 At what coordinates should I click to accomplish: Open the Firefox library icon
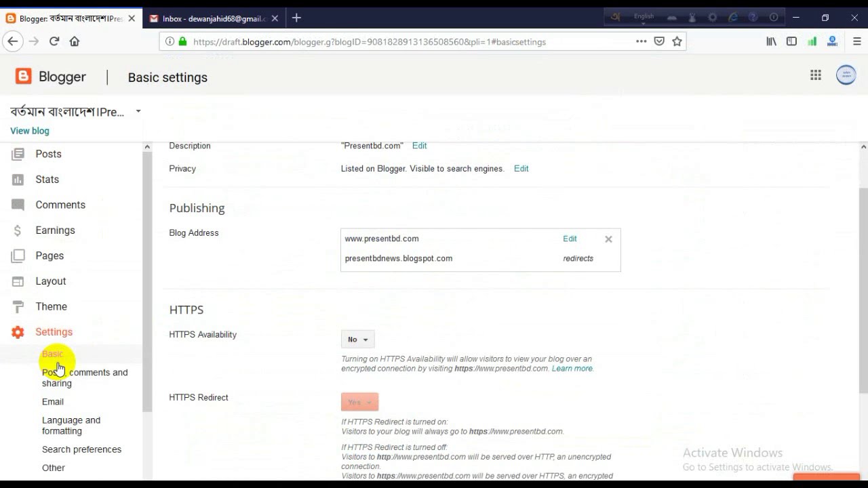coord(772,41)
